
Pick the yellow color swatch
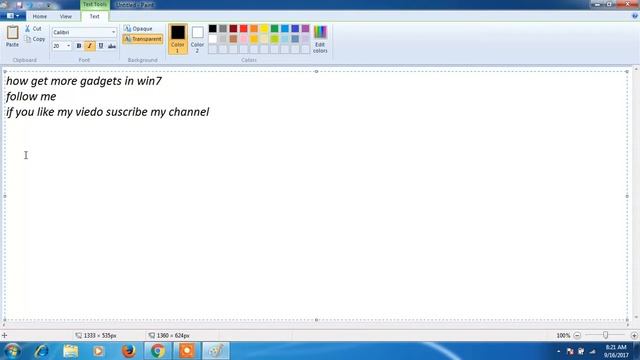[264, 29]
